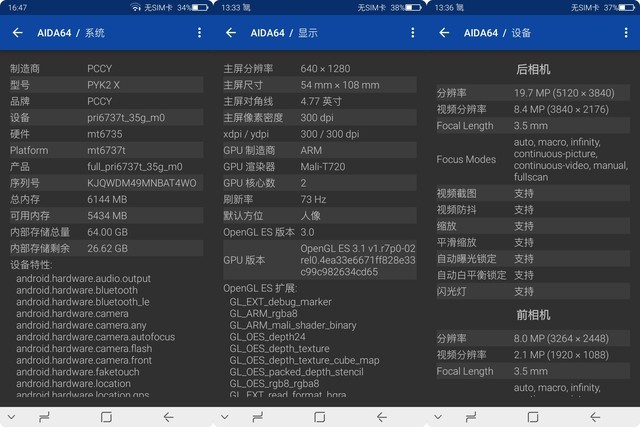Select the 内部存储总量 64.00 GB row
This screenshot has height=427, width=640.
106,232
